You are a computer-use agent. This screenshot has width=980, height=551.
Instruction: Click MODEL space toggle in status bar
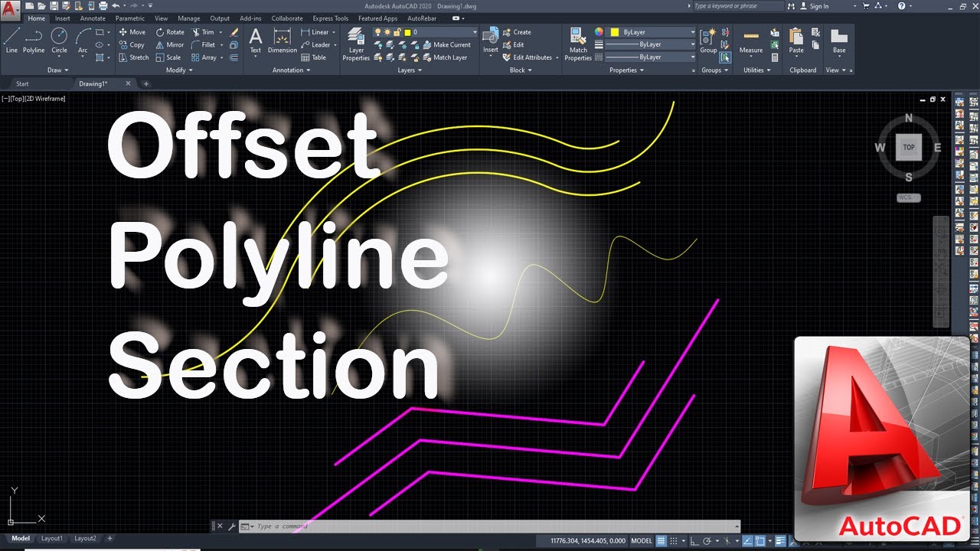[x=642, y=540]
